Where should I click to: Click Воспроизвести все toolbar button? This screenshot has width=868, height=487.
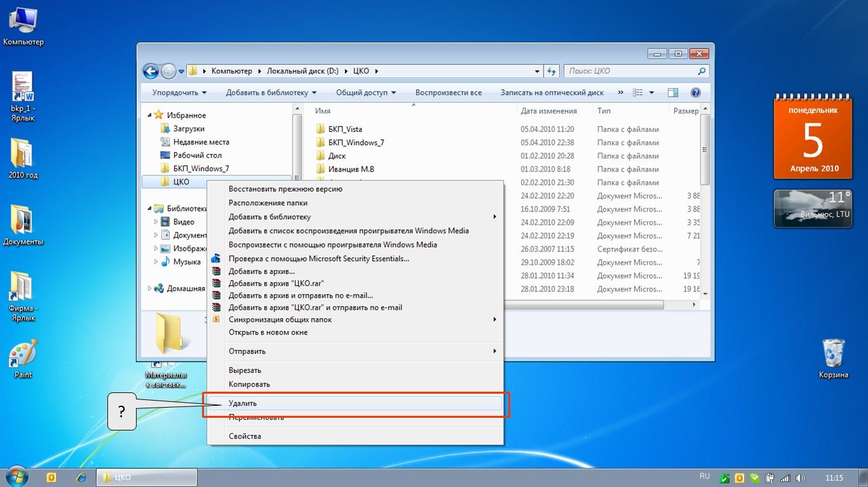tap(448, 93)
